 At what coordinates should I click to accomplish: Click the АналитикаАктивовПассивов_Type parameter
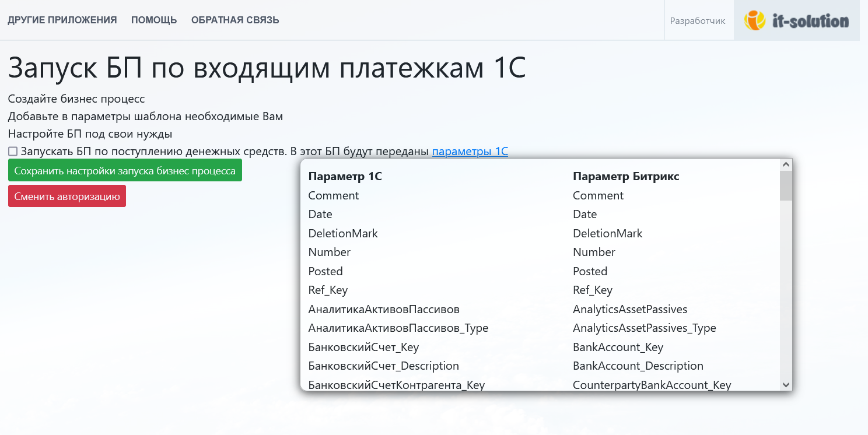[398, 328]
